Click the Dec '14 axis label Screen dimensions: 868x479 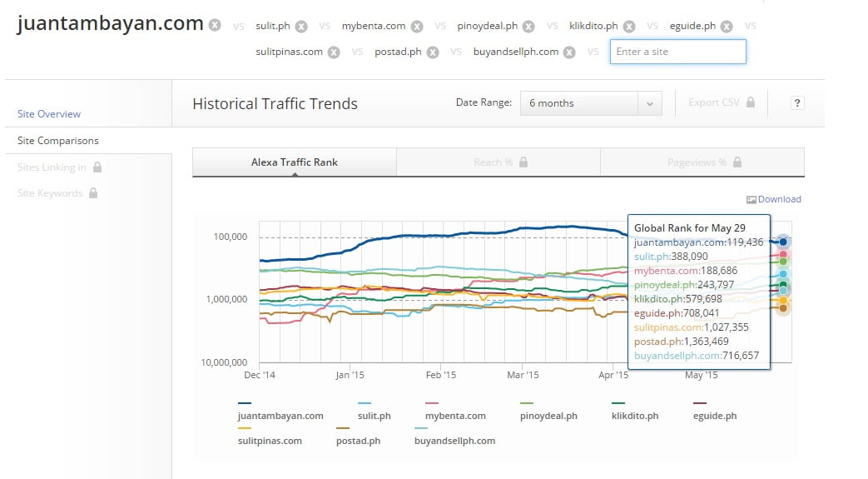pos(260,375)
